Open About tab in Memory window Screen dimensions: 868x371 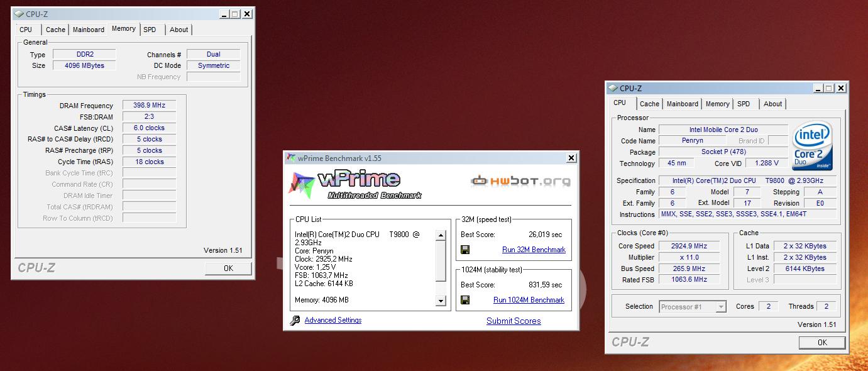click(x=179, y=30)
